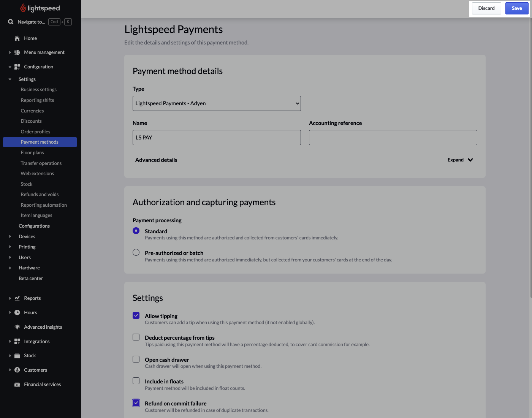Collapse the Configuration tree arrow
The height and width of the screenshot is (418, 532).
10,67
